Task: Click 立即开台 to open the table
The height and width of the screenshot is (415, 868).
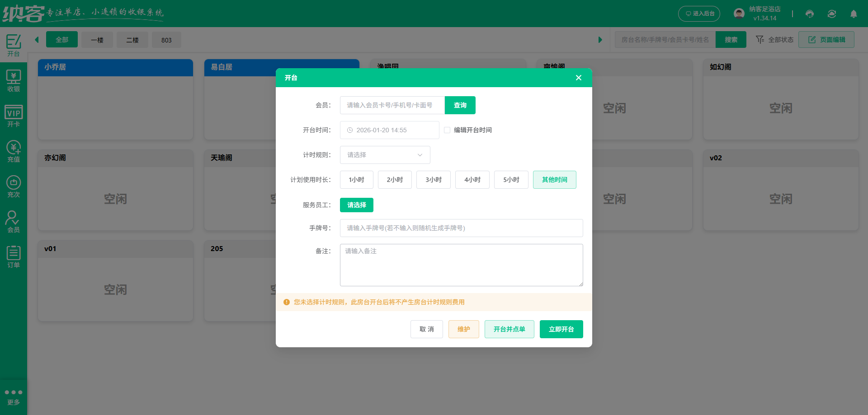Action: (561, 329)
